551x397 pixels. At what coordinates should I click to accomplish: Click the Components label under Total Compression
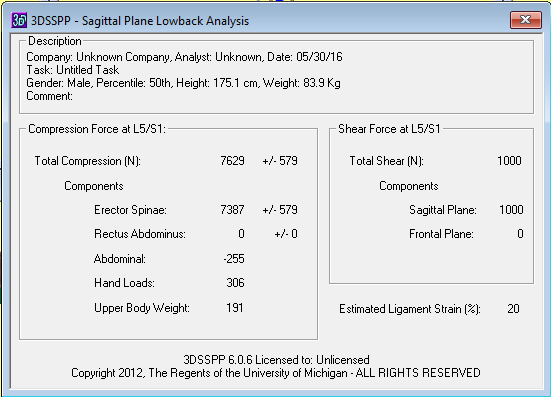(x=94, y=186)
